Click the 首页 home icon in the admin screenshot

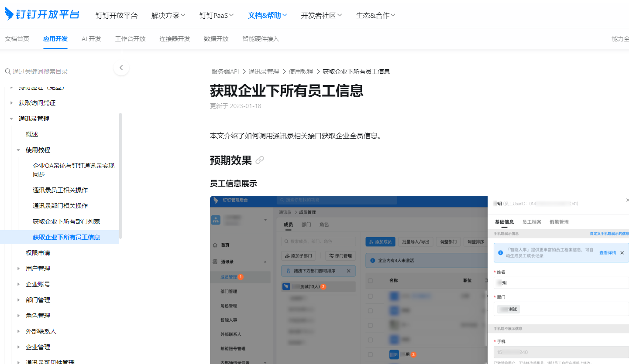(214, 245)
